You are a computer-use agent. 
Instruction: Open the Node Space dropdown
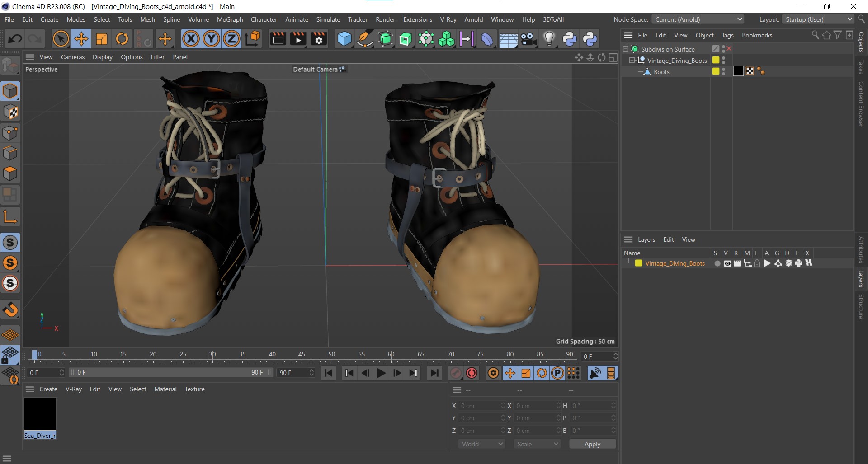pos(698,19)
